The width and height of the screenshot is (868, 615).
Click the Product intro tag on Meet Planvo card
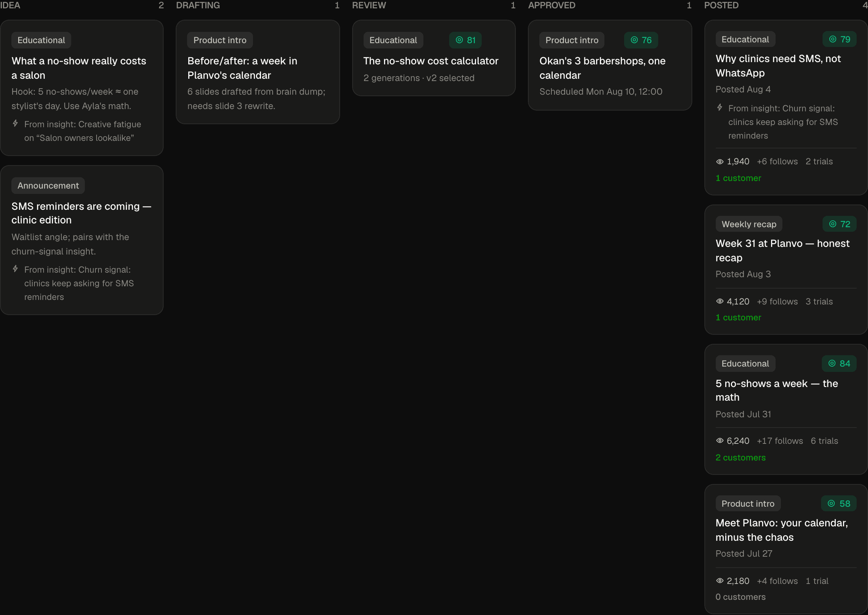click(x=748, y=504)
